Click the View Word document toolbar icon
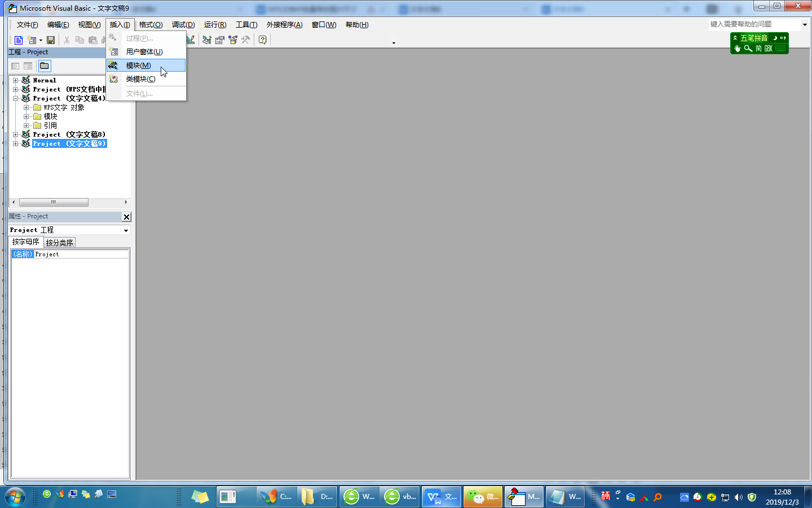 point(19,40)
